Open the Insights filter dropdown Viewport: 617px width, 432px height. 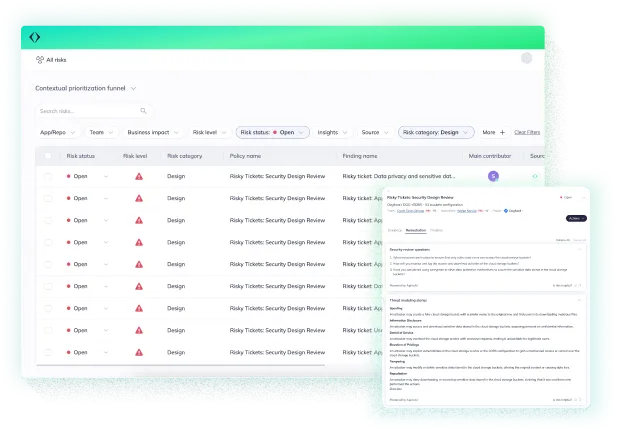(332, 133)
